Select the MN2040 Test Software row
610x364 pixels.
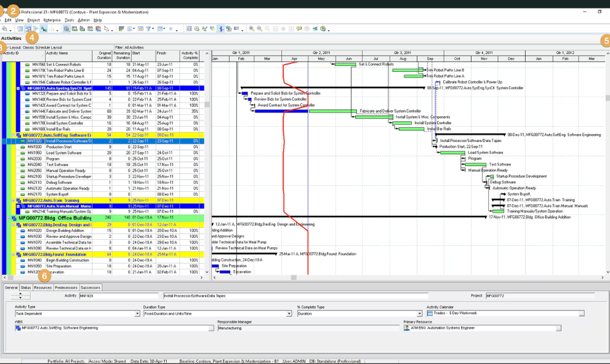point(103,165)
